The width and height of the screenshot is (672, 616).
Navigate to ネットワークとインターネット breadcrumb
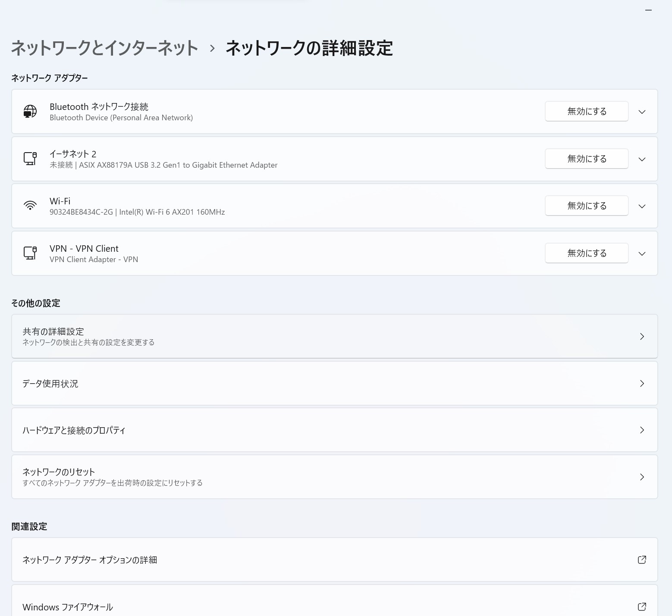point(103,49)
